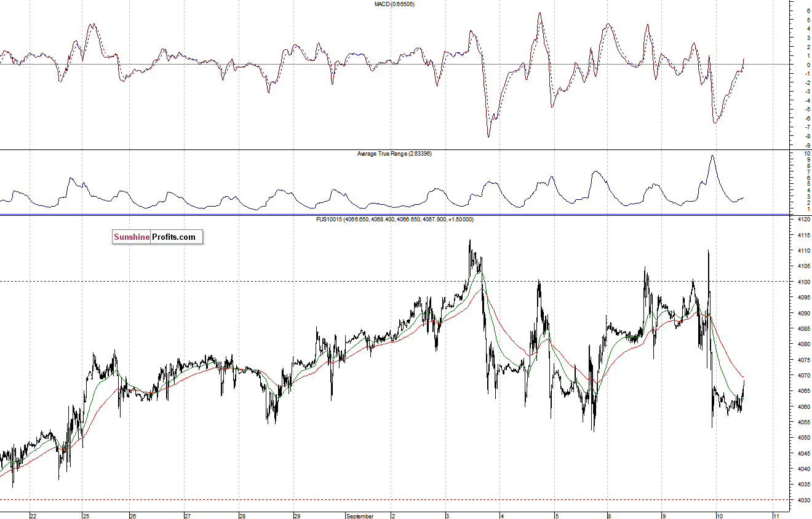The width and height of the screenshot is (812, 519).
Task: Click the 4105 price axis label
Action: tap(803, 266)
